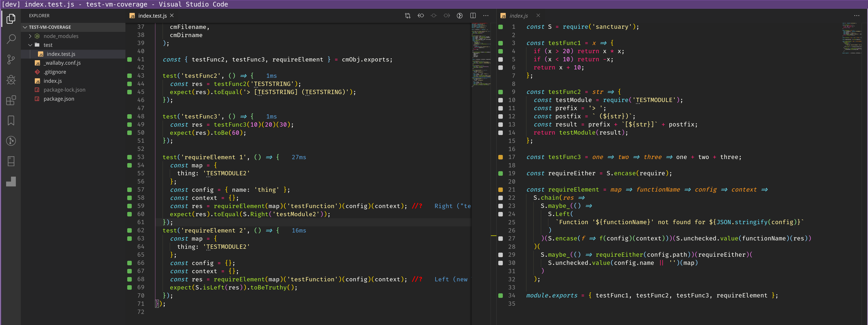The image size is (868, 325).
Task: Close the index.js tab
Action: [x=538, y=16]
